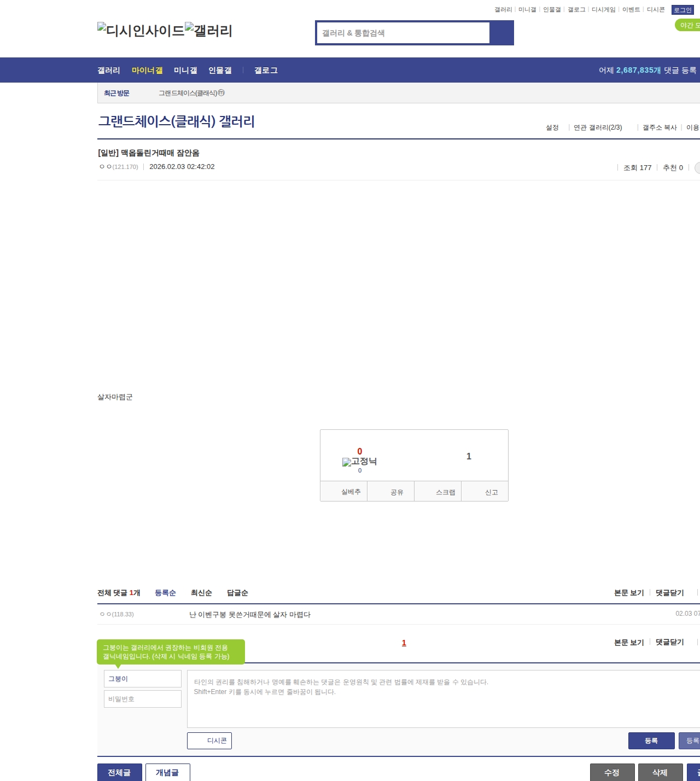
Task: Expand the 연관 갤러리(2/3) list
Action: 598,127
